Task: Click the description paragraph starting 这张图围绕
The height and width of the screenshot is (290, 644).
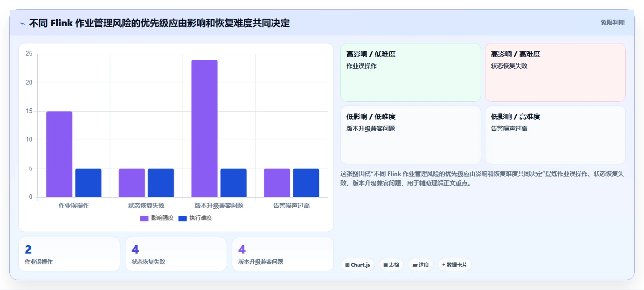Action: click(482, 178)
